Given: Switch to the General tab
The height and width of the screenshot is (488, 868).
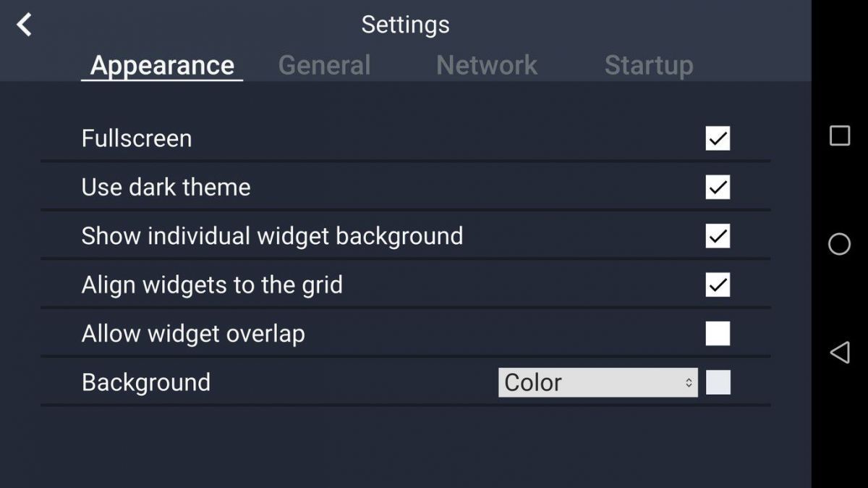Looking at the screenshot, I should [x=324, y=65].
